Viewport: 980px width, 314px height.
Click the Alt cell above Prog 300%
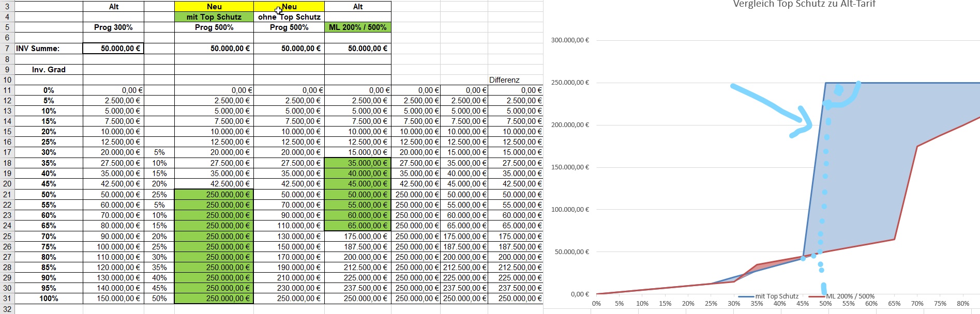[x=113, y=7]
